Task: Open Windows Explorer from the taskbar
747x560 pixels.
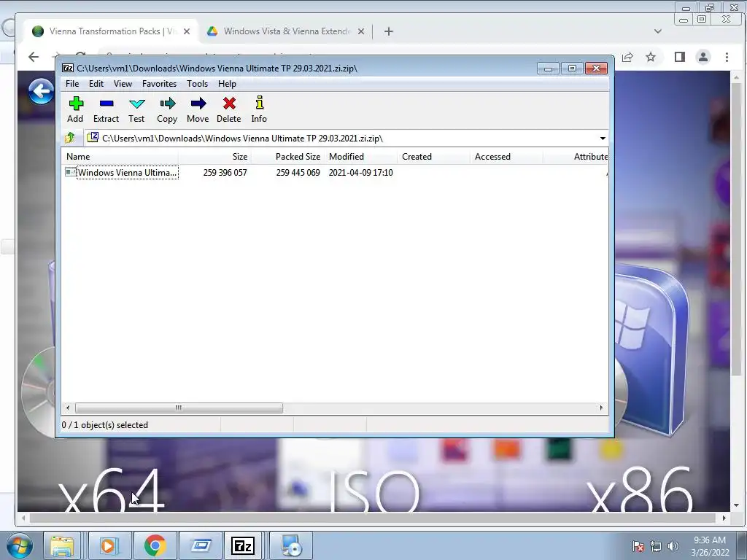Action: pyautogui.click(x=62, y=545)
